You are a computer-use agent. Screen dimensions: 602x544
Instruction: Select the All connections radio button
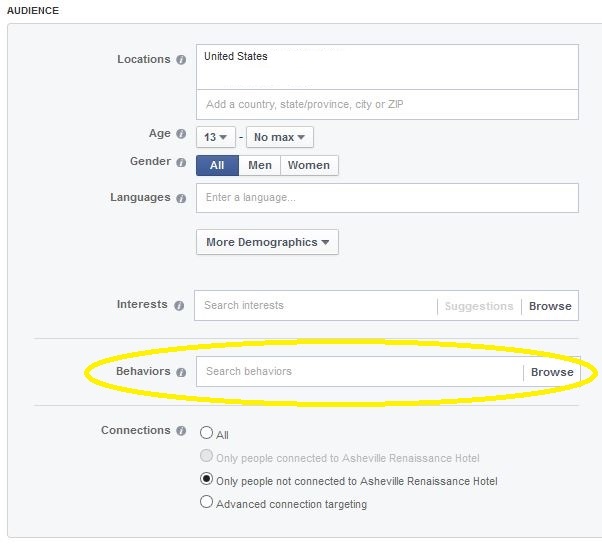click(206, 432)
